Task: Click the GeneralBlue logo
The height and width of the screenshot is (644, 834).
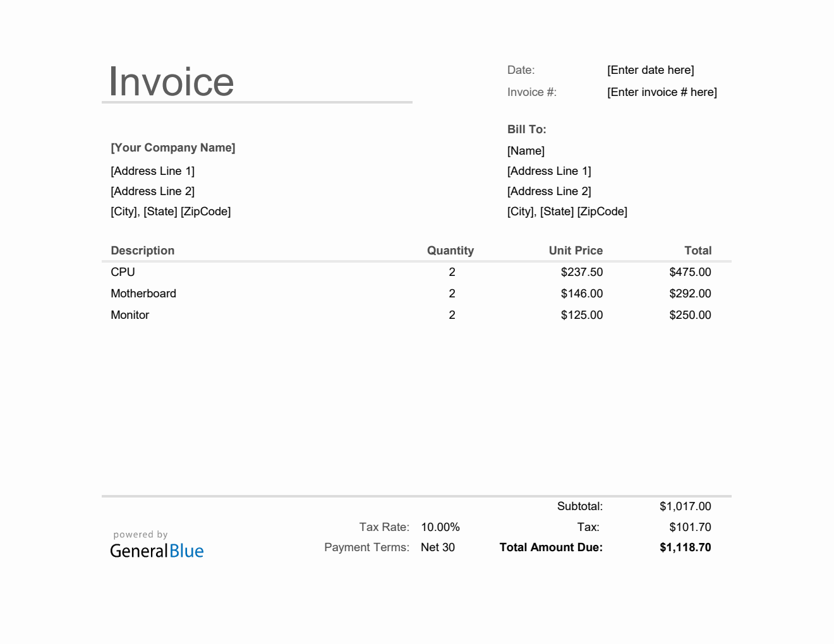Action: [156, 551]
